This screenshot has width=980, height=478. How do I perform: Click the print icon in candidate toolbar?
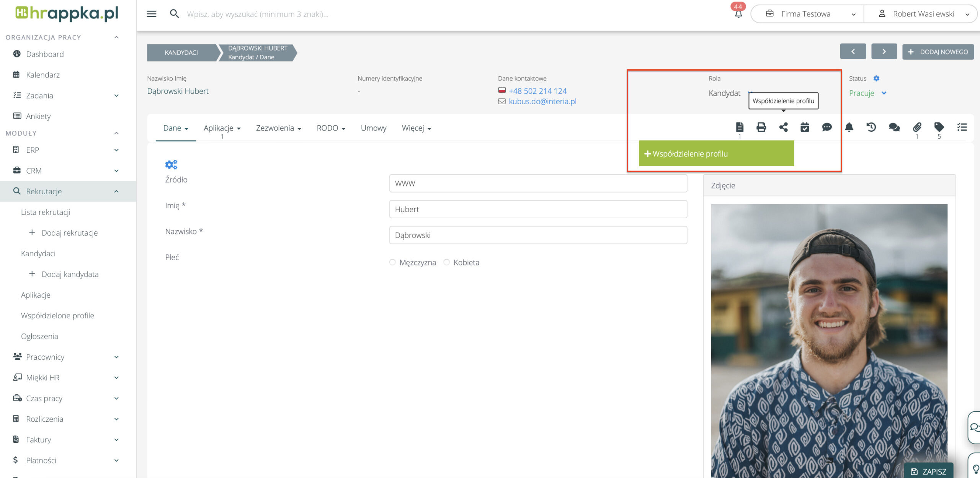(x=761, y=127)
